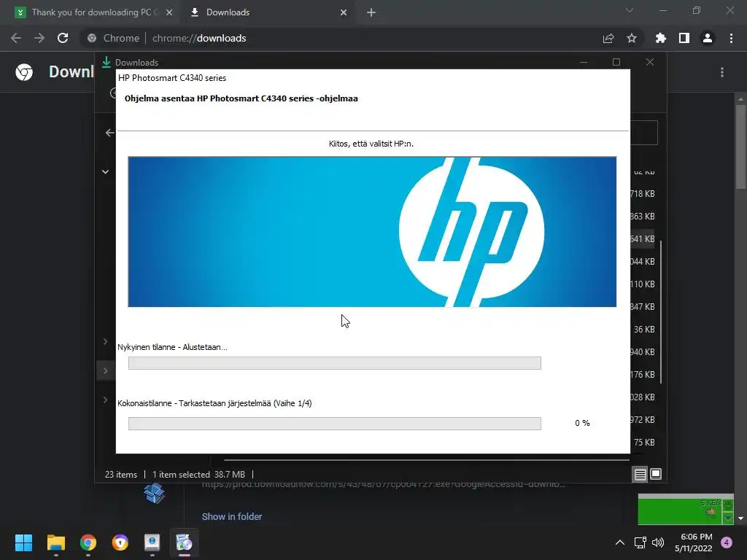Screen dimensions: 747x560
Task: Click the Chrome page vertical scrollbar
Action: click(x=740, y=147)
